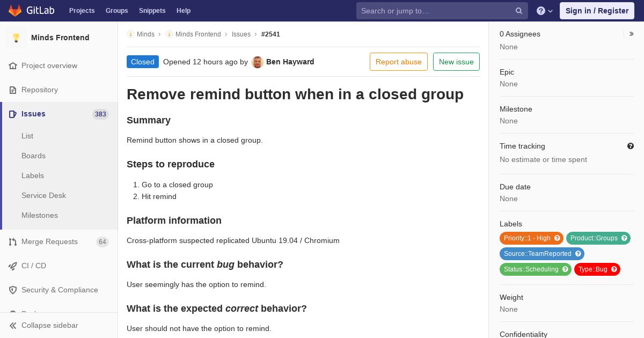644x338 pixels.
Task: Open the Minds Frontend breadcrumb link
Action: pos(198,34)
